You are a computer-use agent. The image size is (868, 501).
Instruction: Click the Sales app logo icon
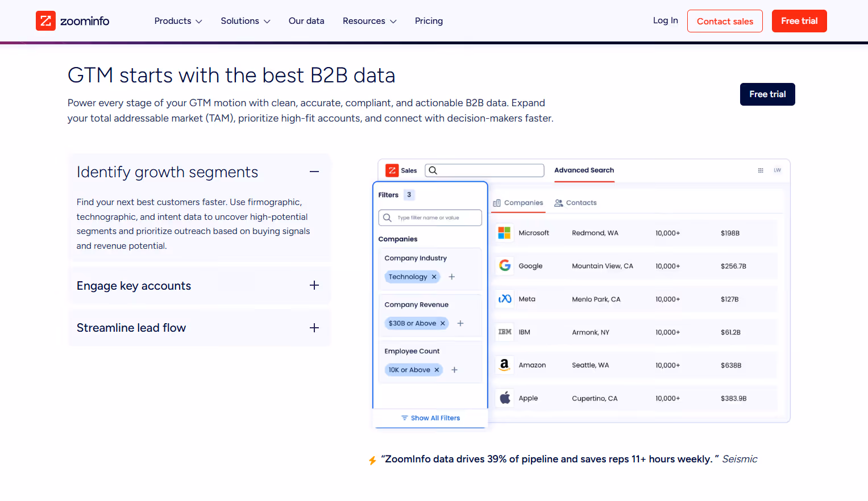(392, 170)
